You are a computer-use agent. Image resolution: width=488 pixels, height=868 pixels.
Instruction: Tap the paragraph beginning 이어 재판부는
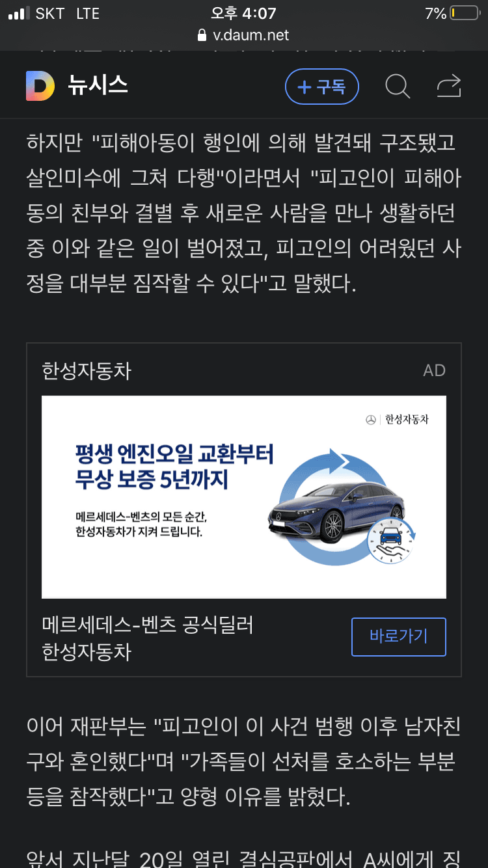pos(244,763)
